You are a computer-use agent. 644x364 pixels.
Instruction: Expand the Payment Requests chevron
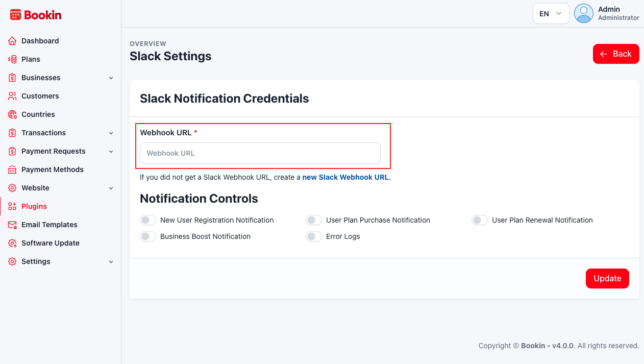tap(111, 152)
